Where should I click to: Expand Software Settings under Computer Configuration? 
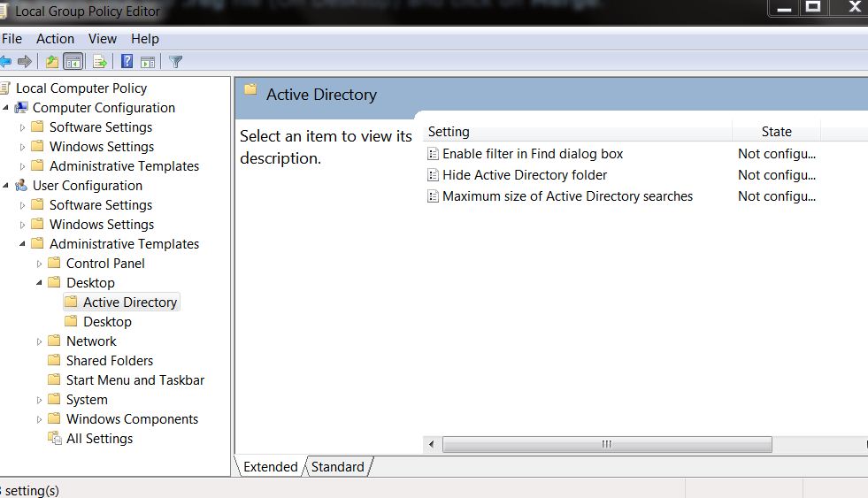22,128
